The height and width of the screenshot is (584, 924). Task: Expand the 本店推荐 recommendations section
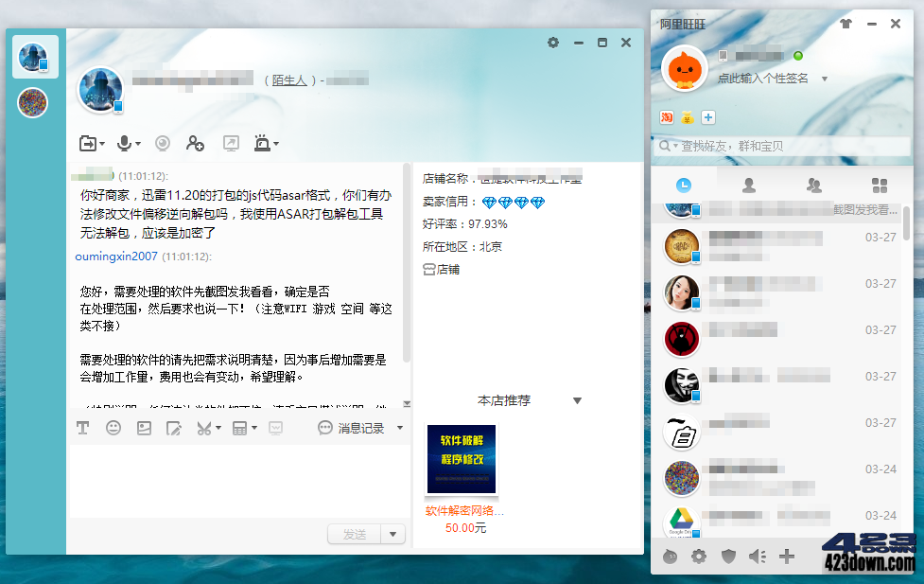click(x=578, y=400)
